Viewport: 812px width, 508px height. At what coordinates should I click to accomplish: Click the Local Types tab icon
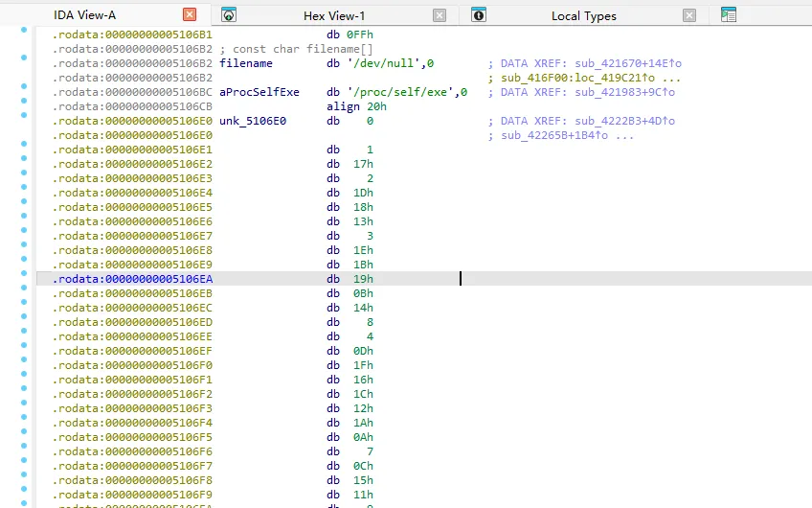(479, 15)
